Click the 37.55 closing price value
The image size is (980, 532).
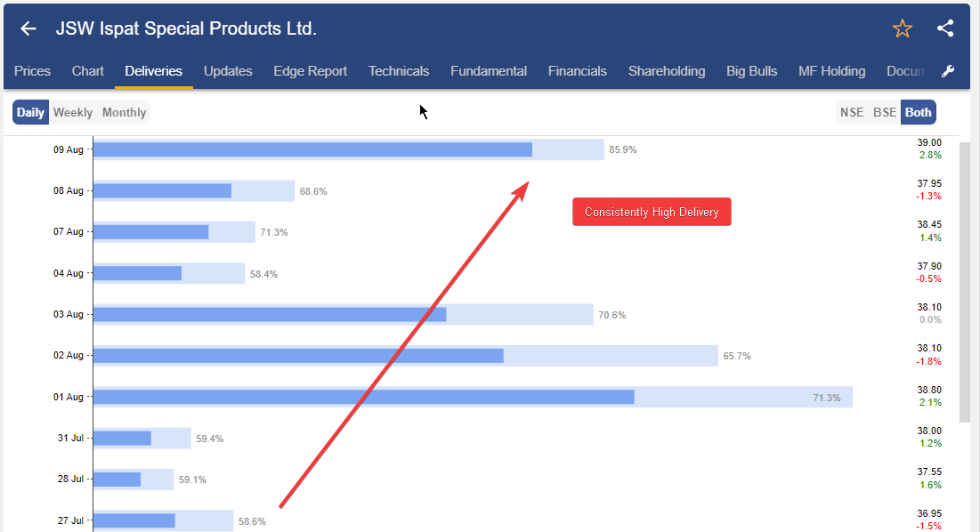929,472
